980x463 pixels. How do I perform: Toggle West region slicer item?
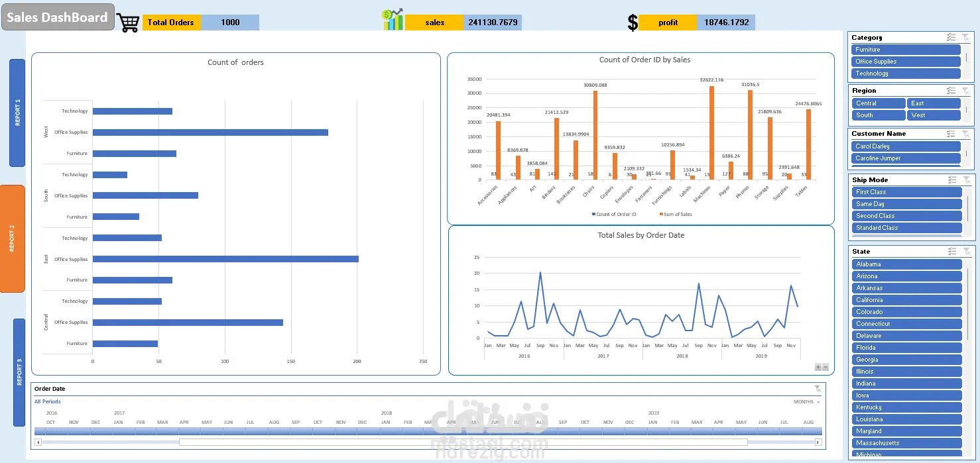[934, 115]
